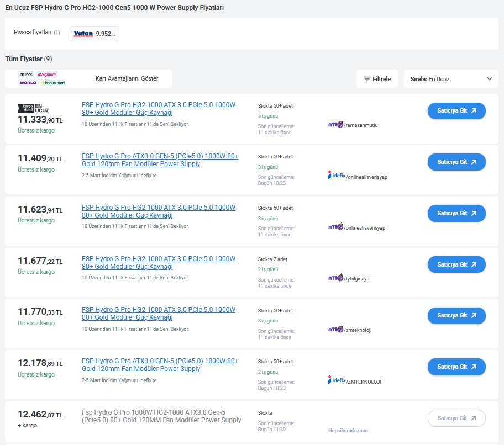Viewport: 504px width, 445px height.
Task: Open product link in the 12.178,89 TL row
Action: point(160,365)
